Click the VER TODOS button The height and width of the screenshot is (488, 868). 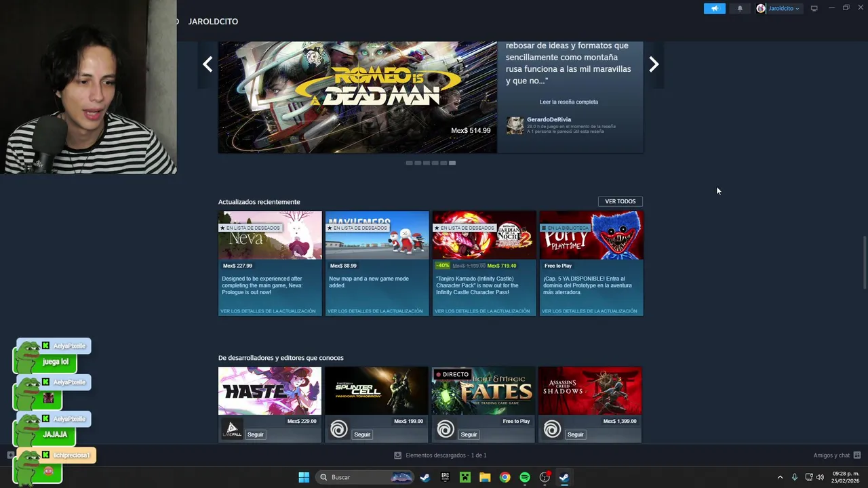click(x=620, y=201)
